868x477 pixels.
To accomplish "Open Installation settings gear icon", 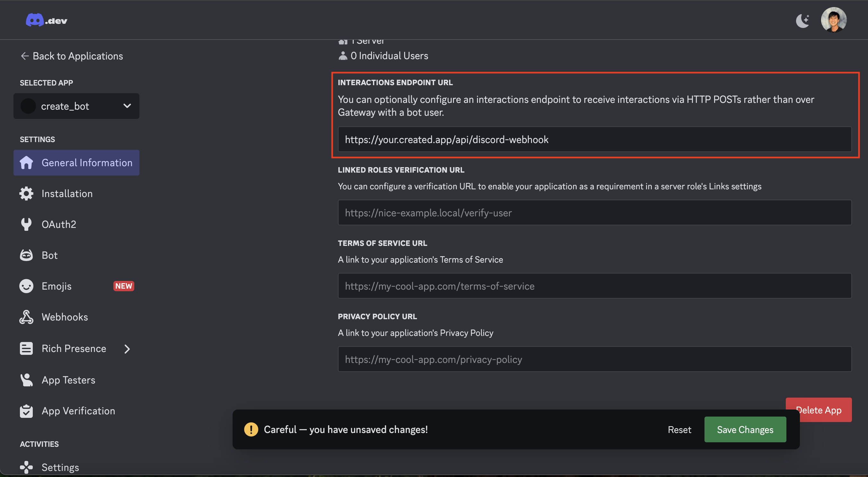I will pos(26,194).
